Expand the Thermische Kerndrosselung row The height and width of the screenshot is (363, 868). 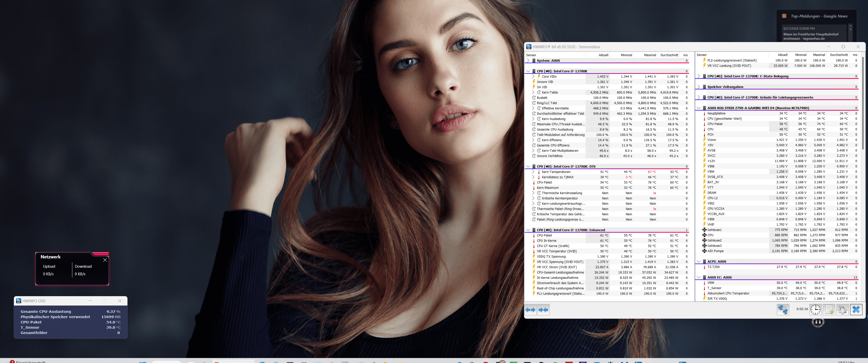(x=533, y=193)
